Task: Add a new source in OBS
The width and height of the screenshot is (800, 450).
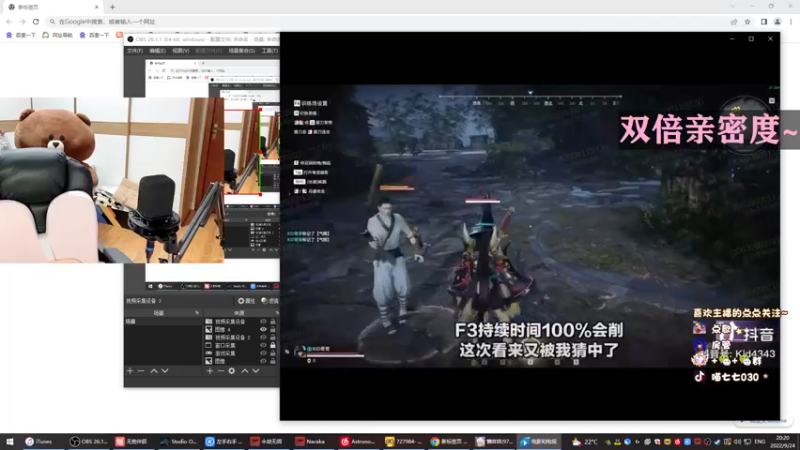Action: pos(210,371)
